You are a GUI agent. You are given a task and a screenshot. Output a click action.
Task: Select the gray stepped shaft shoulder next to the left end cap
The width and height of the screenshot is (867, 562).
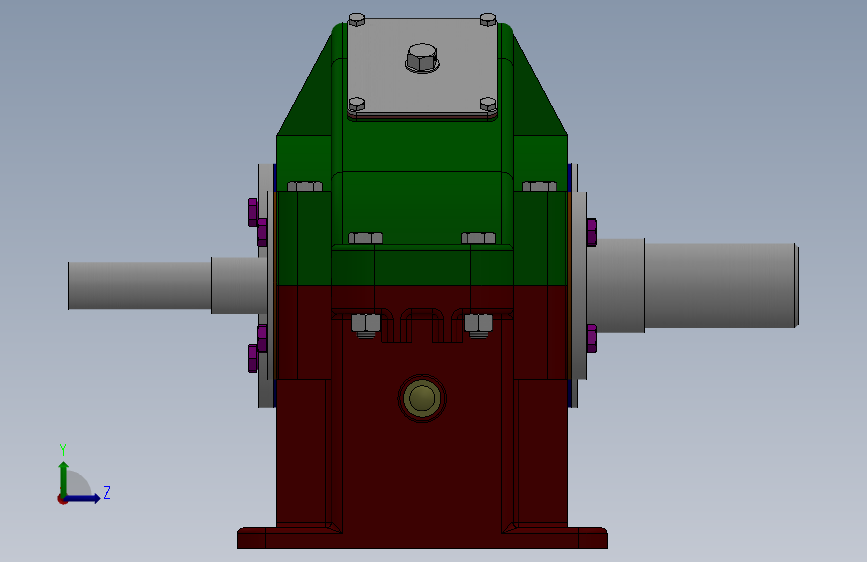point(239,285)
